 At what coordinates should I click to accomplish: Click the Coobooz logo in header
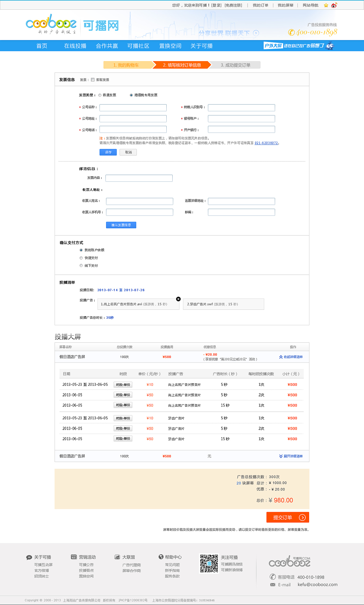pos(51,24)
